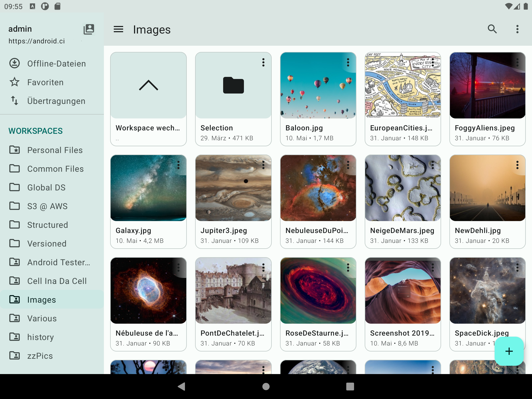Open options menu for Selection folder
Viewport: 532px width, 399px height.
point(263,62)
